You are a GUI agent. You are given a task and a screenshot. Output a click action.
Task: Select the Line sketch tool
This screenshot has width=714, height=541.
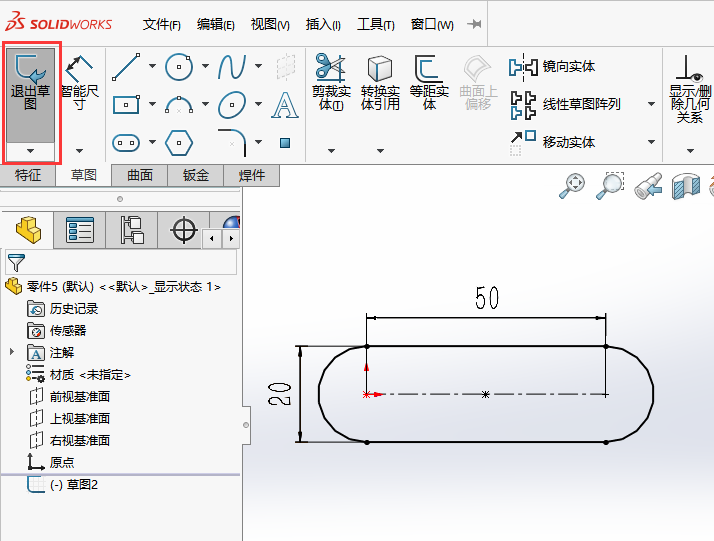pos(126,67)
